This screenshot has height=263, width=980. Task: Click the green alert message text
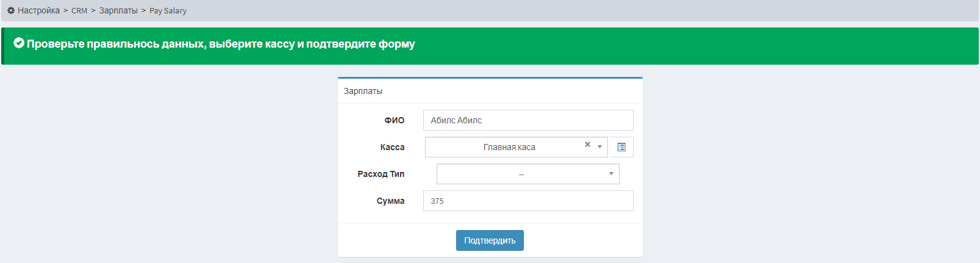tap(221, 44)
